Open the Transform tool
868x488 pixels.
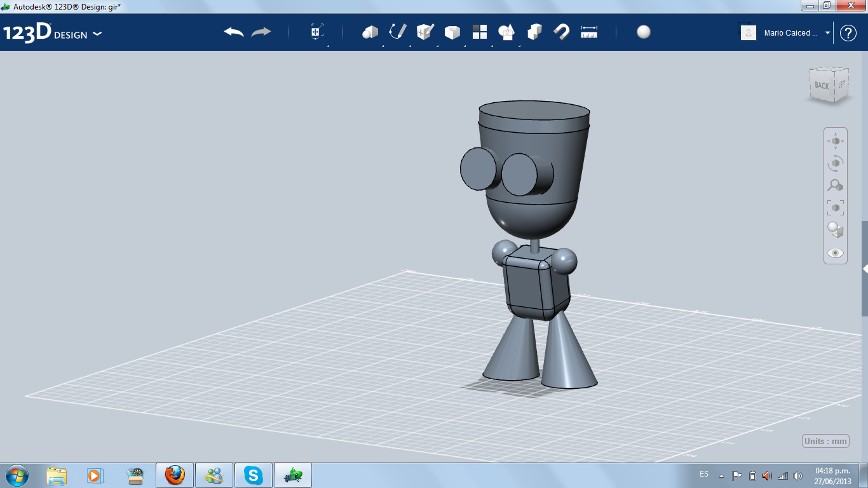click(x=317, y=32)
